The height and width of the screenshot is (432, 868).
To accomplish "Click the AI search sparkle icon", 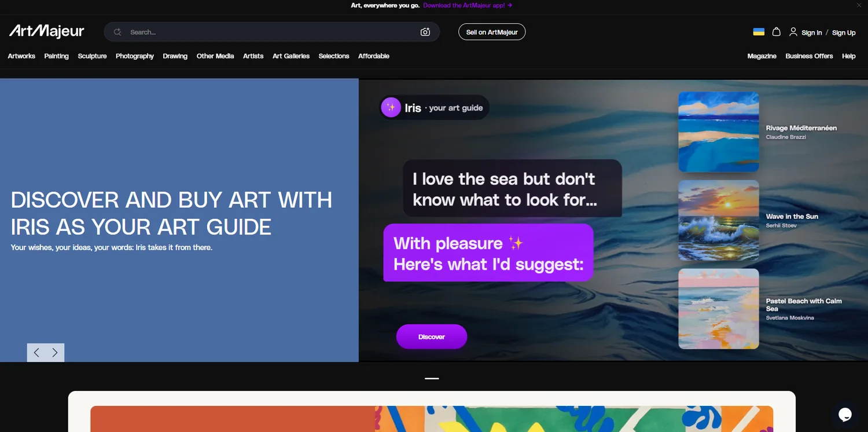I will (117, 32).
